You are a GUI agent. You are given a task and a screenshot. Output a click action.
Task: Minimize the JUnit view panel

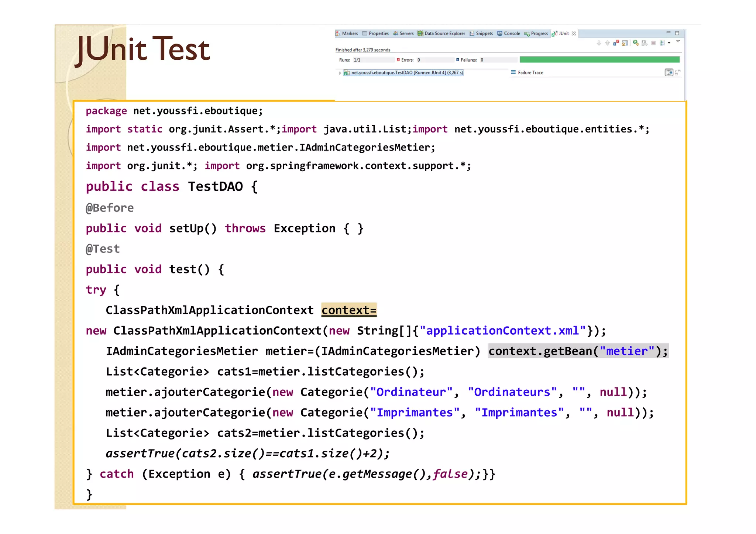click(668, 32)
